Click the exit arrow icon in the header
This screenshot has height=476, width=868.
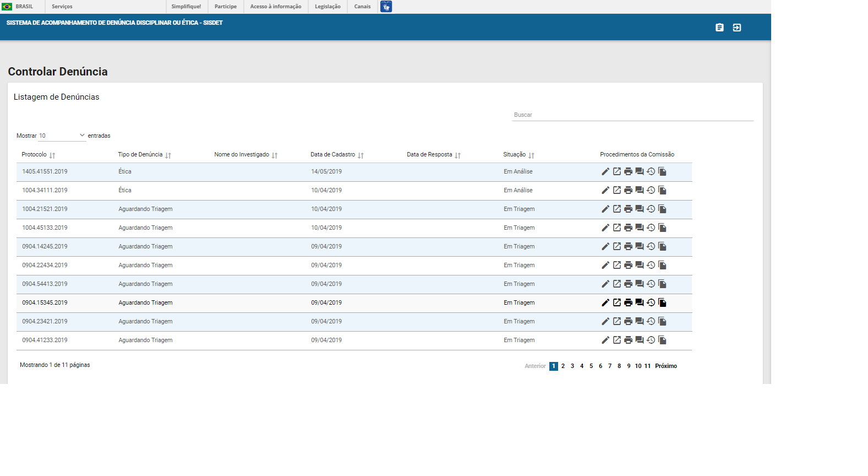(x=737, y=28)
